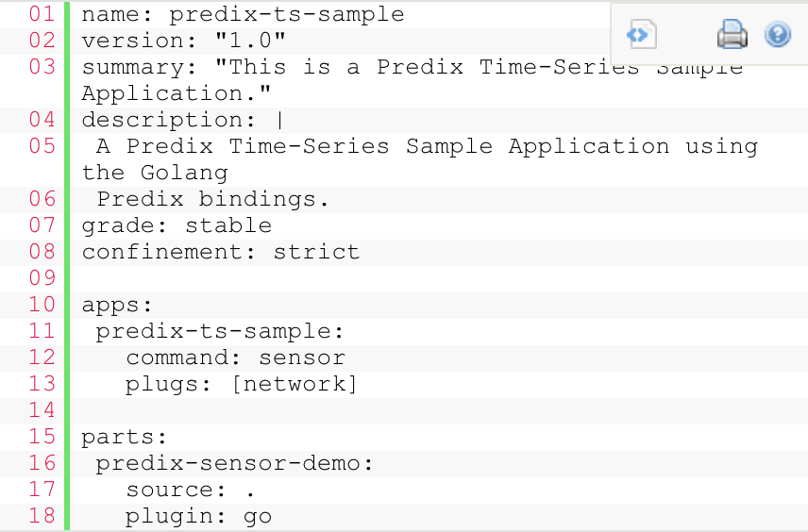Image resolution: width=808 pixels, height=532 pixels.
Task: Click the 'plugin: go' line
Action: (x=199, y=517)
